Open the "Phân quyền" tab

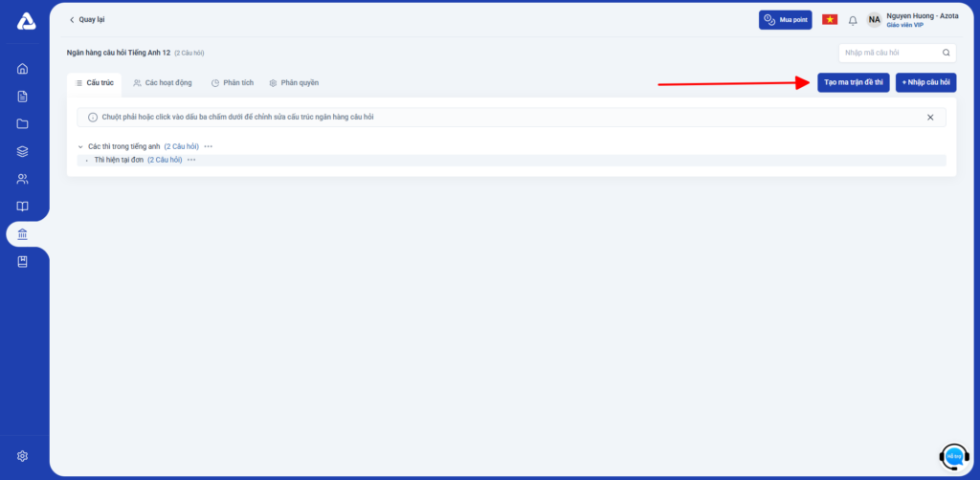pos(294,83)
